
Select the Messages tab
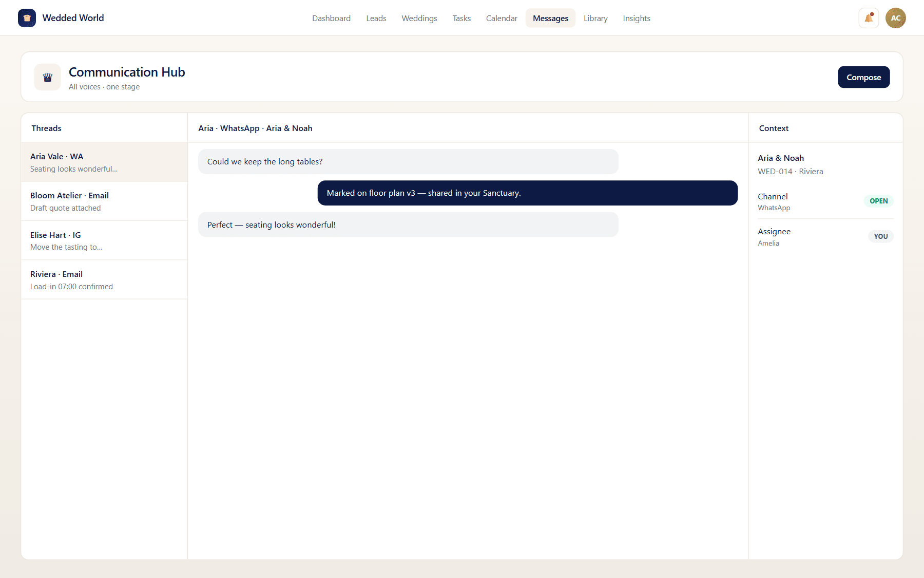[x=550, y=18]
